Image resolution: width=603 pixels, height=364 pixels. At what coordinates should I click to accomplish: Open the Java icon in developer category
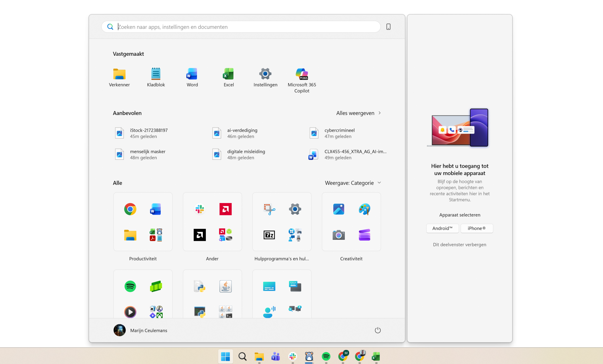click(225, 286)
